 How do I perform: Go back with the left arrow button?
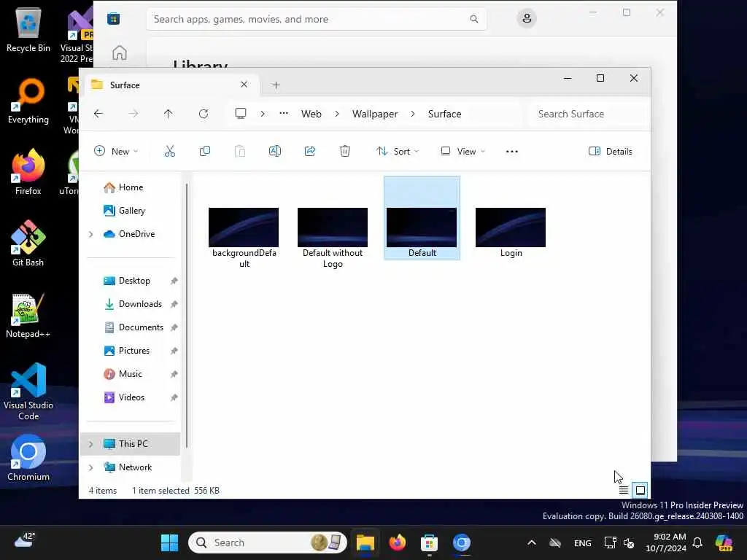pos(98,114)
